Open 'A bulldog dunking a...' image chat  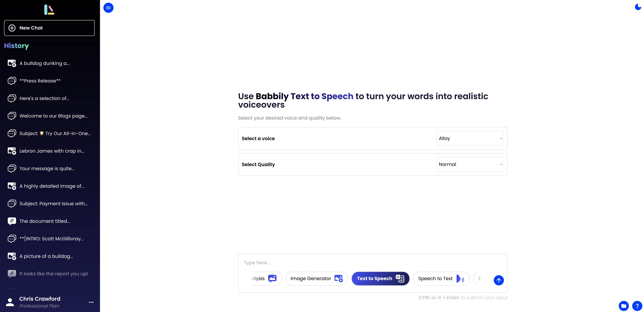coord(44,63)
